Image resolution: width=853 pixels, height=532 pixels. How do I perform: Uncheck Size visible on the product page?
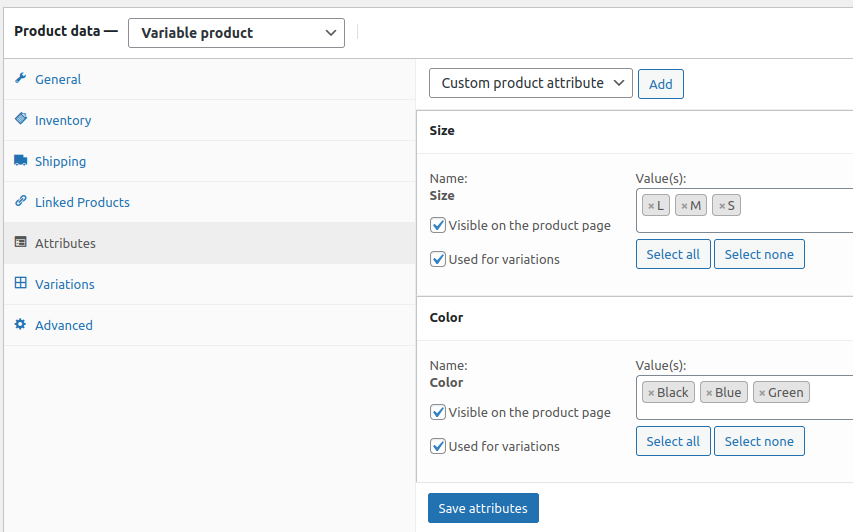tap(438, 225)
